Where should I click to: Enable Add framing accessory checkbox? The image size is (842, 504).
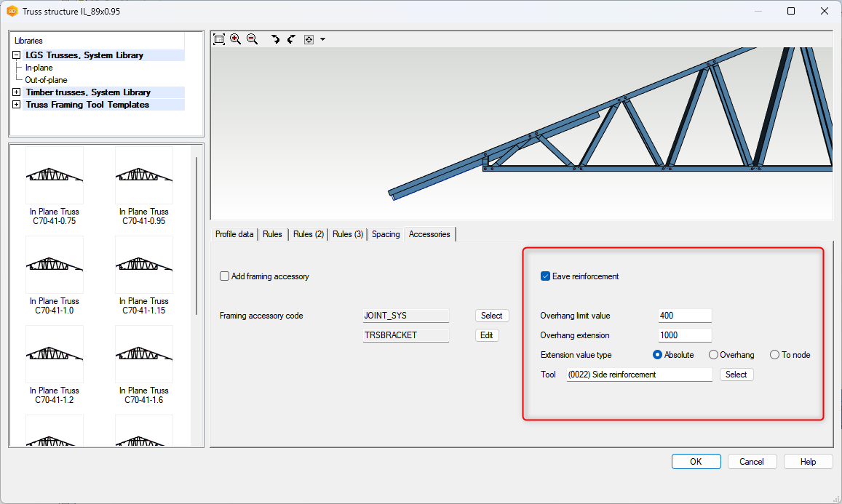pos(225,276)
